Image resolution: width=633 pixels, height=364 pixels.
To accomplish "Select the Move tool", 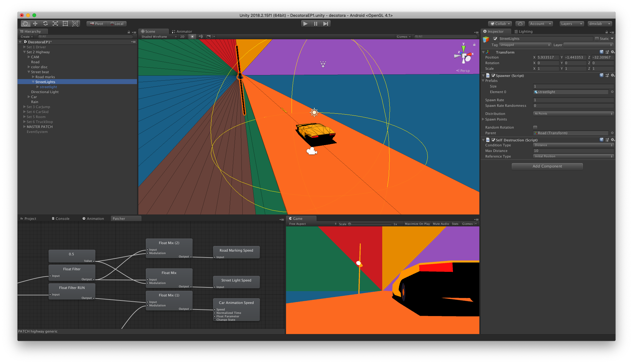I will [35, 24].
